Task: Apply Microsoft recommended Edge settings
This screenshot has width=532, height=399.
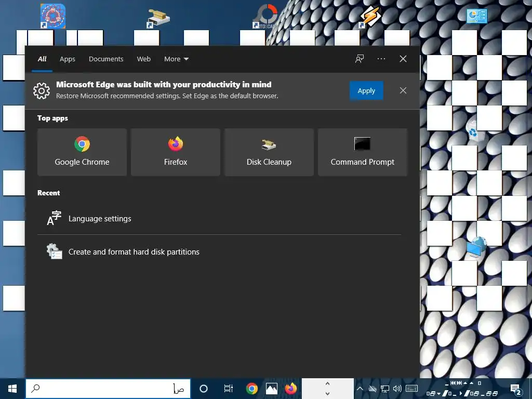Action: click(366, 90)
